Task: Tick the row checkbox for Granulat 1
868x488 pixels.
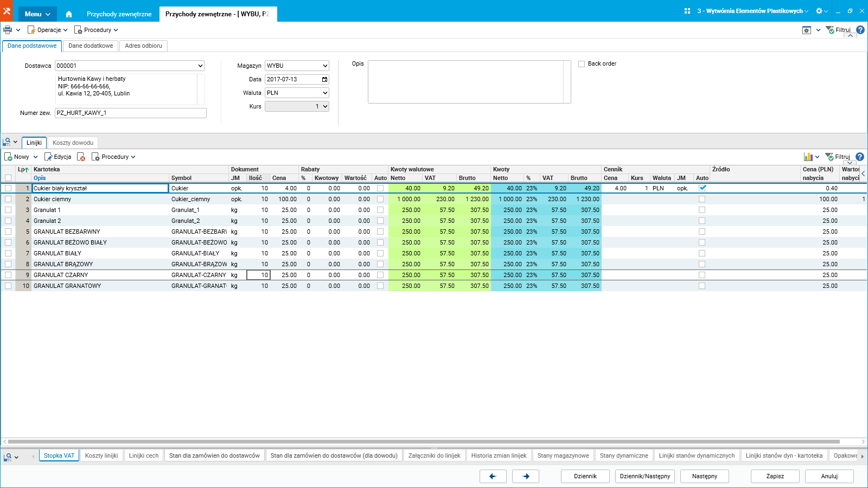Action: point(8,210)
